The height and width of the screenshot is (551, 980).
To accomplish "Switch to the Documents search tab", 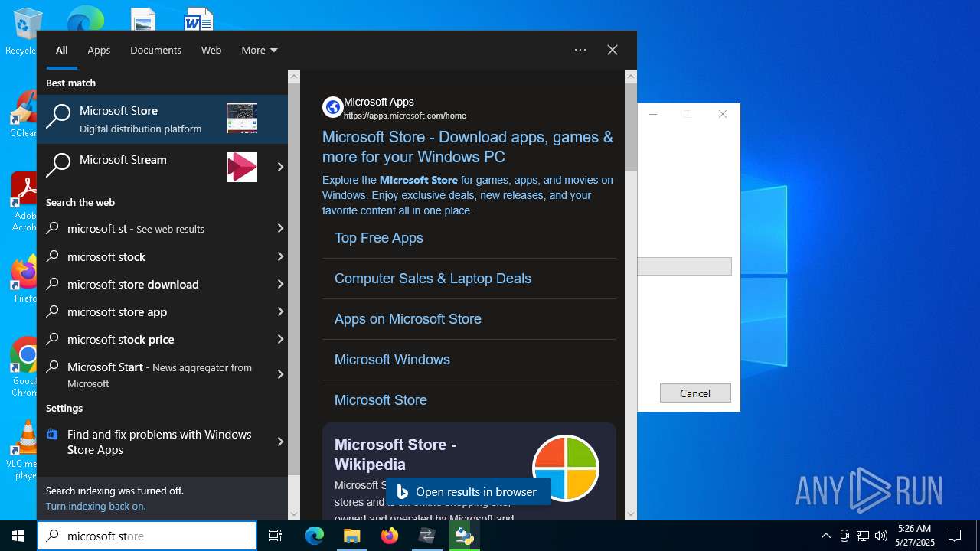I will tap(155, 50).
